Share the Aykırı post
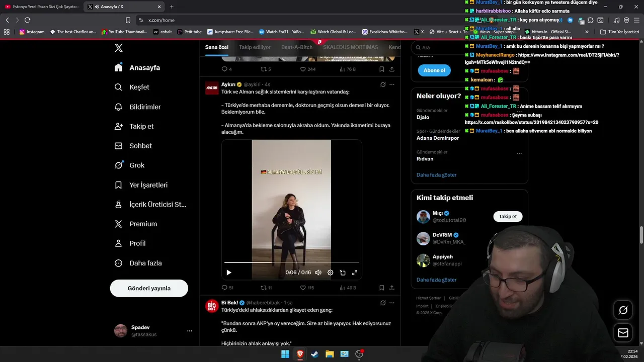Viewport: 644px width, 362px height. pyautogui.click(x=392, y=288)
